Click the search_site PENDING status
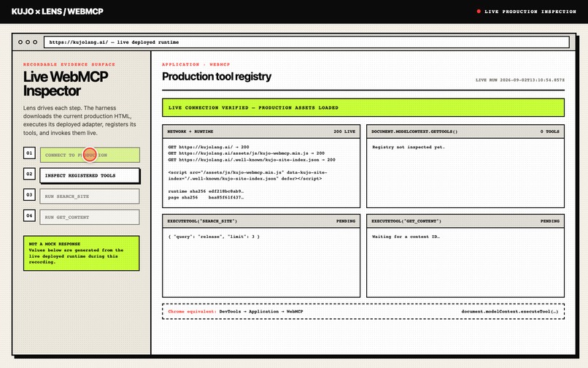The height and width of the screenshot is (368, 588). 346,221
